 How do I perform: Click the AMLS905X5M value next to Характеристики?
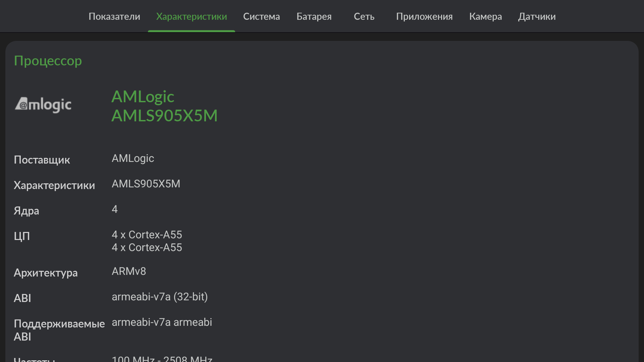(x=146, y=184)
